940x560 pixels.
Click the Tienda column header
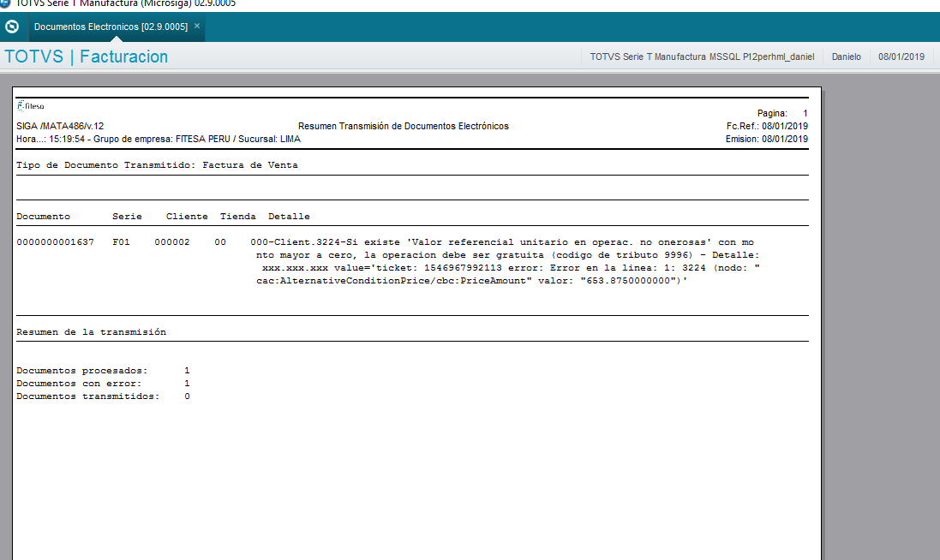(238, 217)
